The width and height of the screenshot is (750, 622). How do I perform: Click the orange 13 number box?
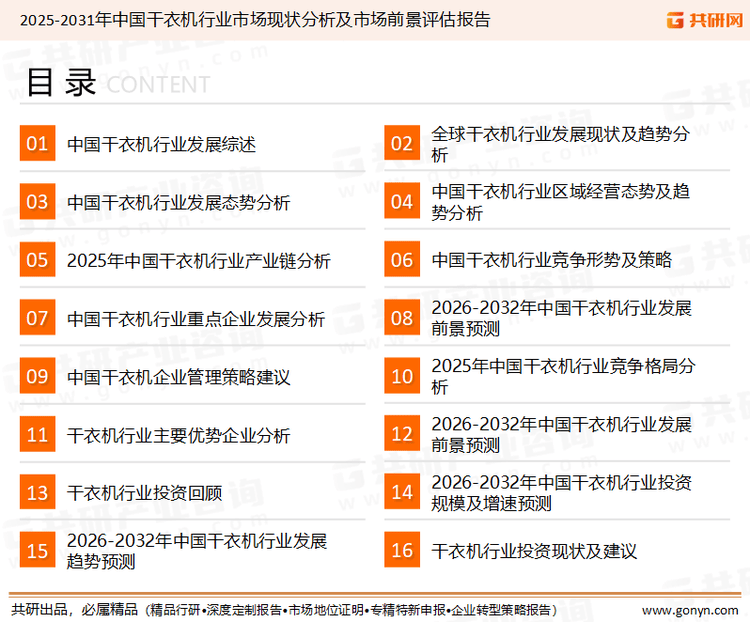coord(37,492)
